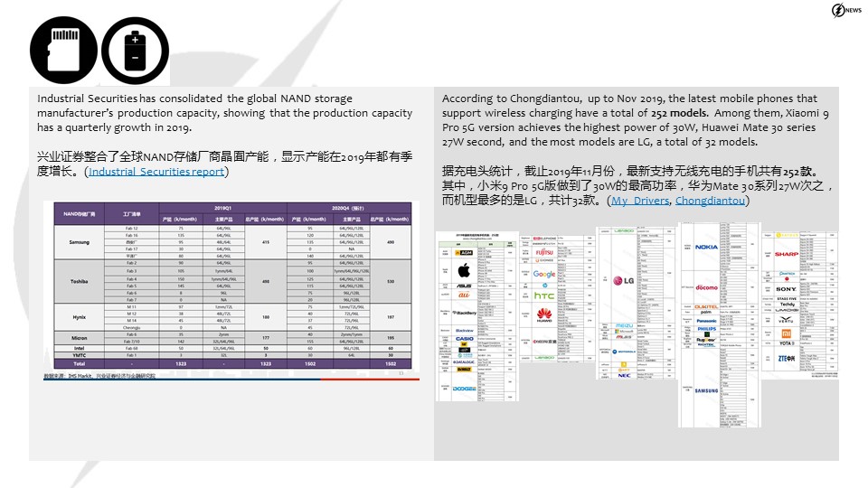Select the Samsung row label in NAND table
868x488 pixels.
[x=80, y=242]
